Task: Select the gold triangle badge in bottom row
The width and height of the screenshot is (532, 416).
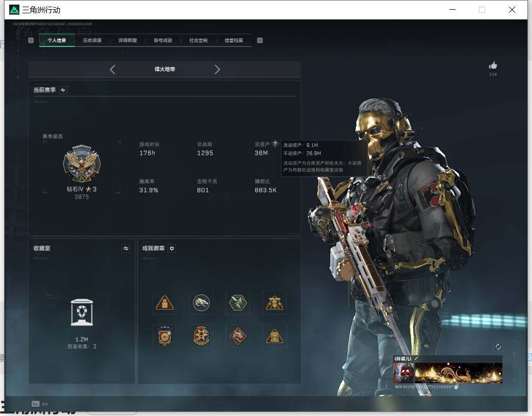Action: [x=275, y=336]
